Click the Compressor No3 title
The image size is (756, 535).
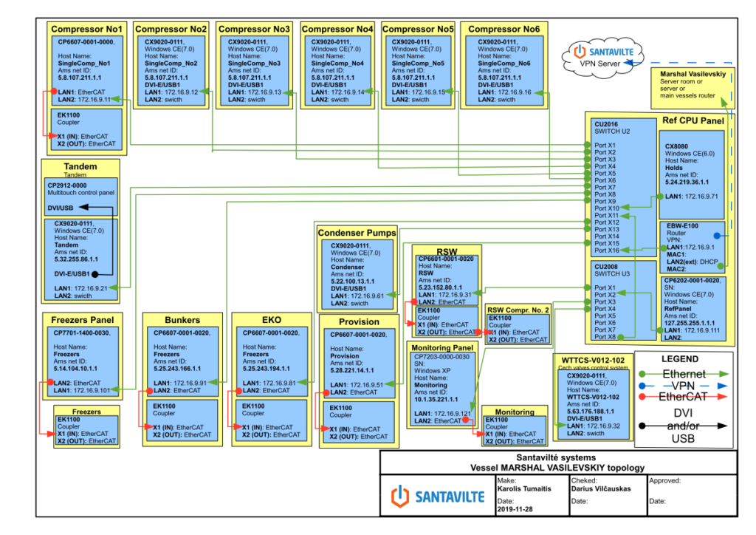(254, 29)
